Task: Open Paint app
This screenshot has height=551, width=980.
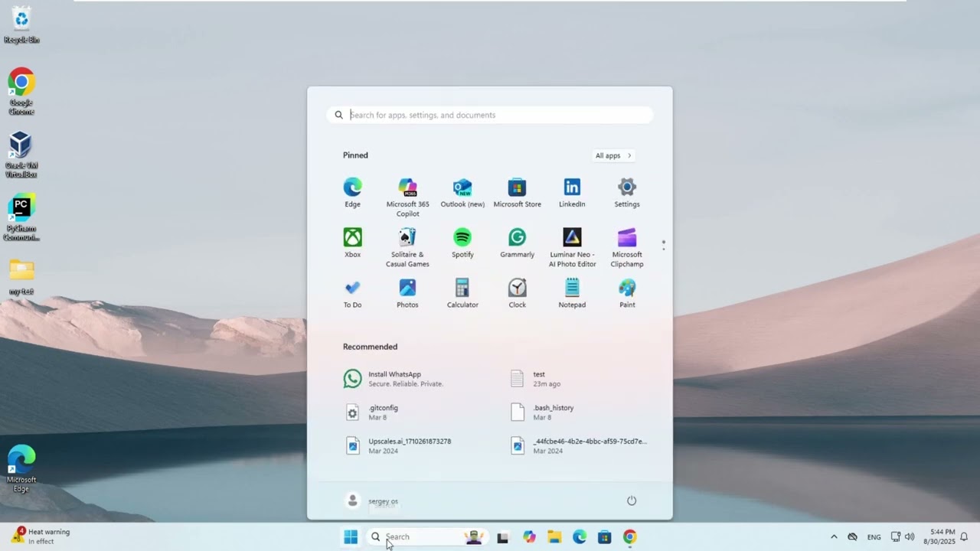Action: 627,294
